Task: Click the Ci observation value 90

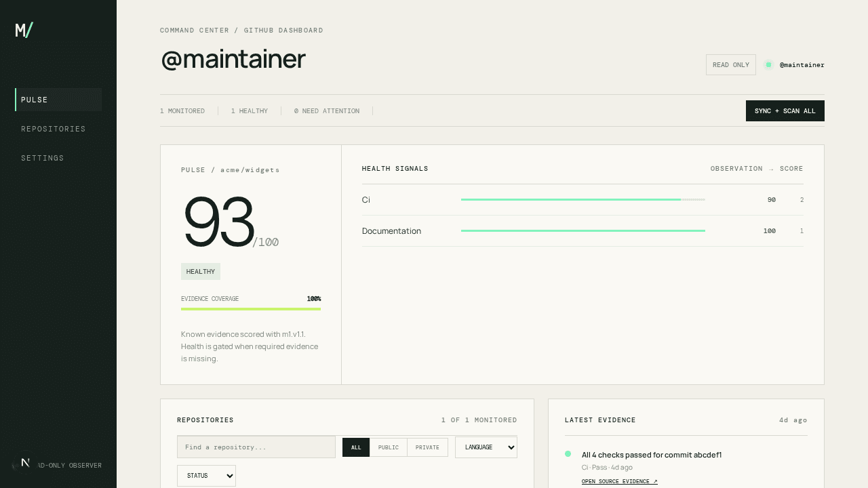Action: point(772,200)
